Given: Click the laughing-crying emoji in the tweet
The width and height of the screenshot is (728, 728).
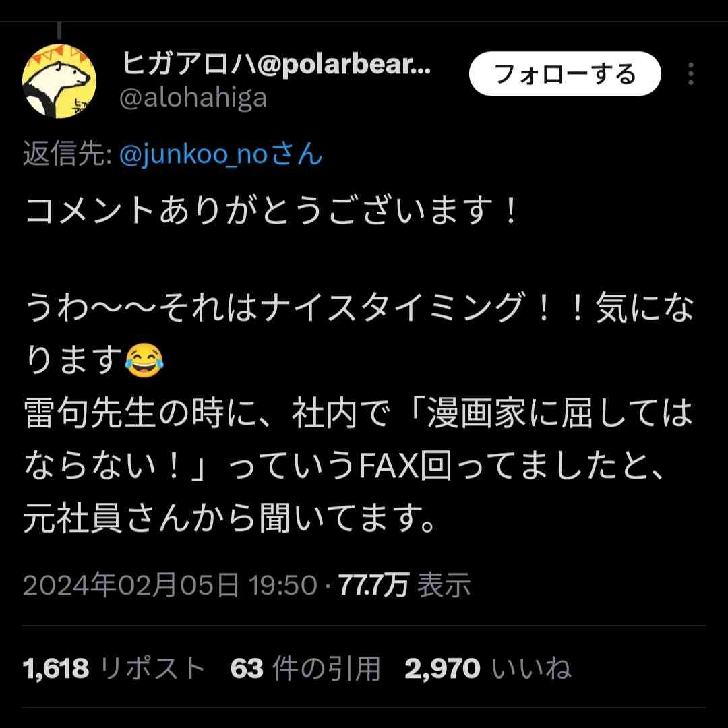Looking at the screenshot, I should (144, 361).
